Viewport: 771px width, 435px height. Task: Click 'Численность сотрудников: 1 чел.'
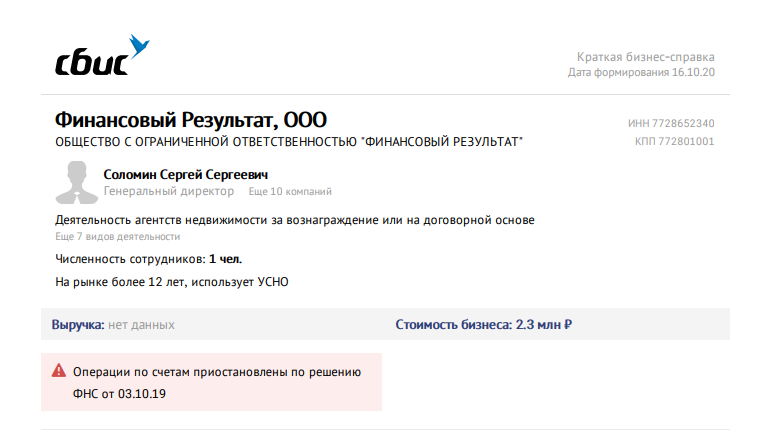coord(148,259)
